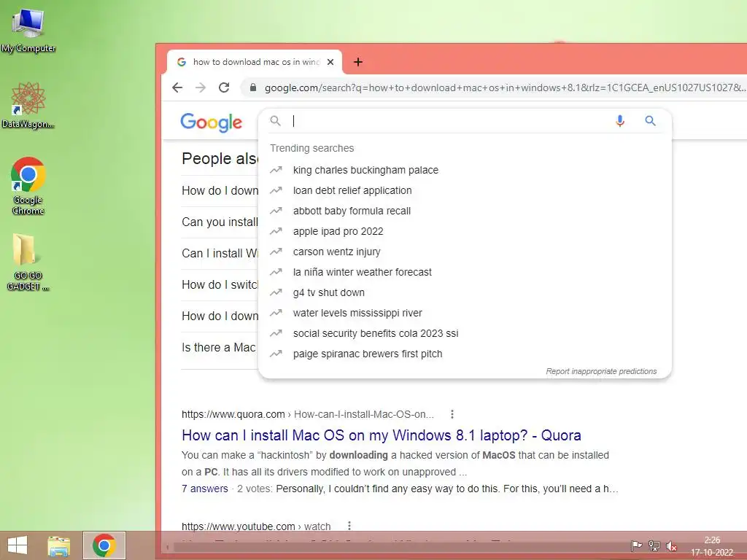Image resolution: width=747 pixels, height=560 pixels.
Task: Click the browser forward arrow
Action: click(201, 87)
